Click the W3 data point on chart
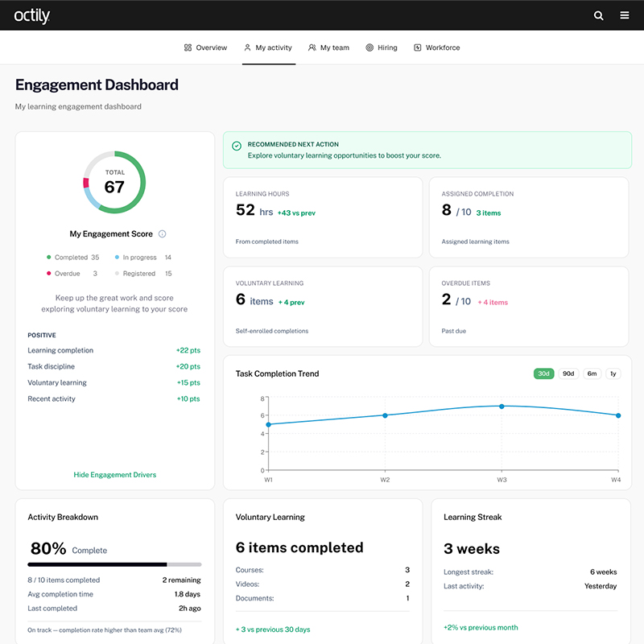Image resolution: width=644 pixels, height=644 pixels. 502,406
